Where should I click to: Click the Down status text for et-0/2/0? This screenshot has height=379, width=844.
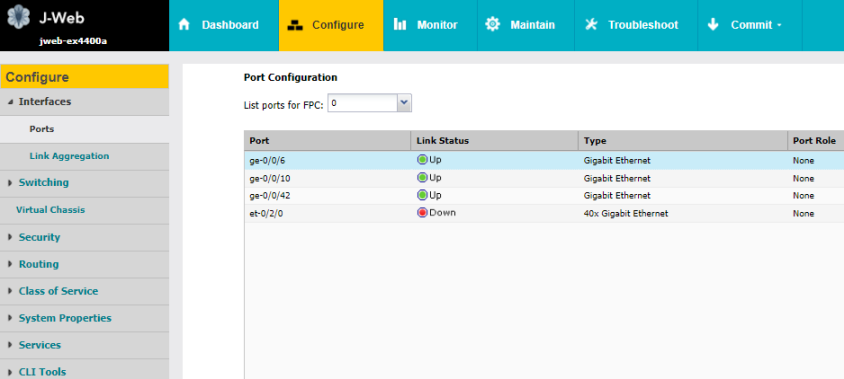[x=442, y=213]
